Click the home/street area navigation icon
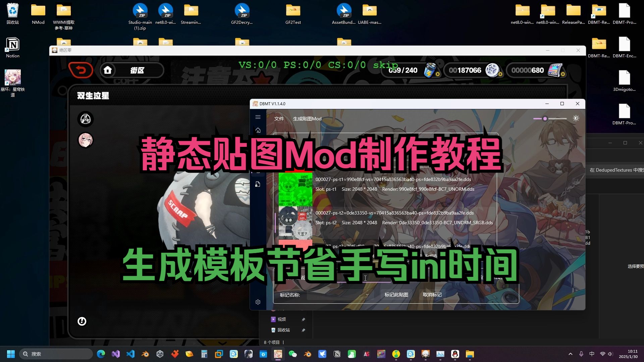Viewport: 644px width, 362px height. point(108,70)
